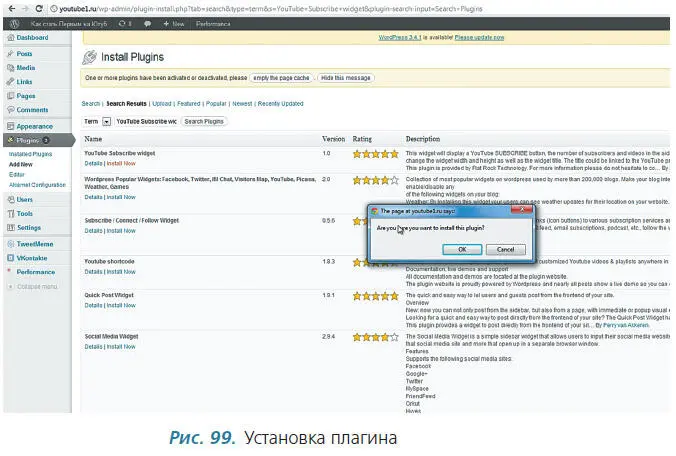This screenshot has width=676, height=456.
Task: Click empty the page cache button
Action: pos(281,78)
